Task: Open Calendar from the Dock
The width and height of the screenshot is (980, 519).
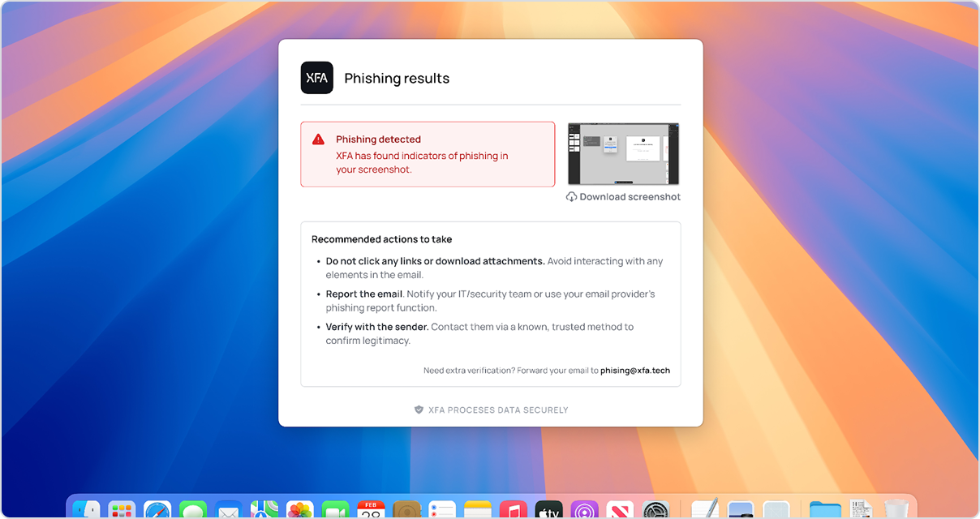Action: [371, 510]
